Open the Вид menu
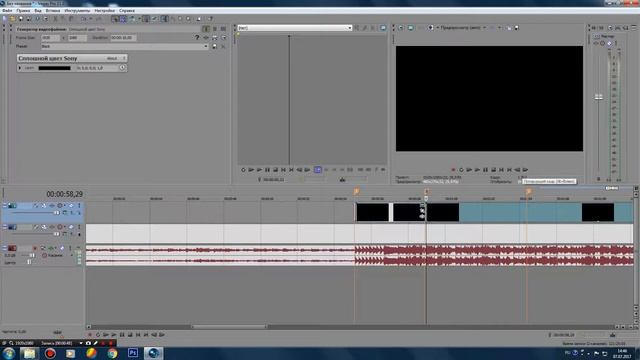Viewport: 640px width, 360px height. coord(38,11)
